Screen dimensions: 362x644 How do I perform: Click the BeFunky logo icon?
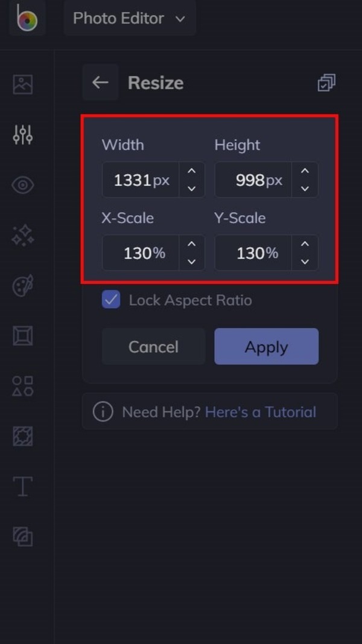[x=27, y=18]
